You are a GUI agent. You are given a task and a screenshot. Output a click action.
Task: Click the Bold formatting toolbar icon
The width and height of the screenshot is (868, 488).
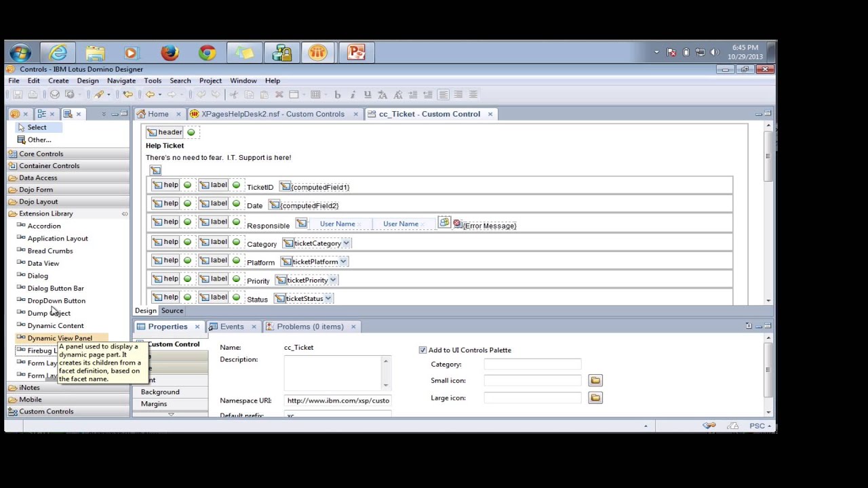pos(337,95)
